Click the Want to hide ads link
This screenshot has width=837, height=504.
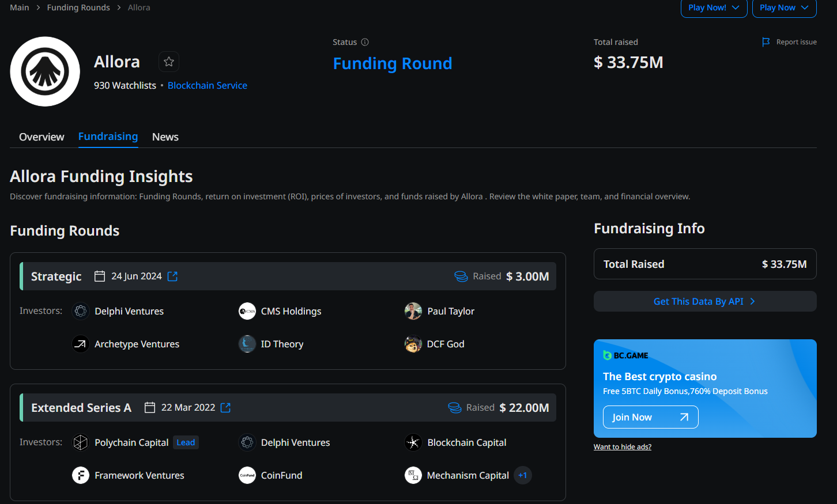(623, 447)
